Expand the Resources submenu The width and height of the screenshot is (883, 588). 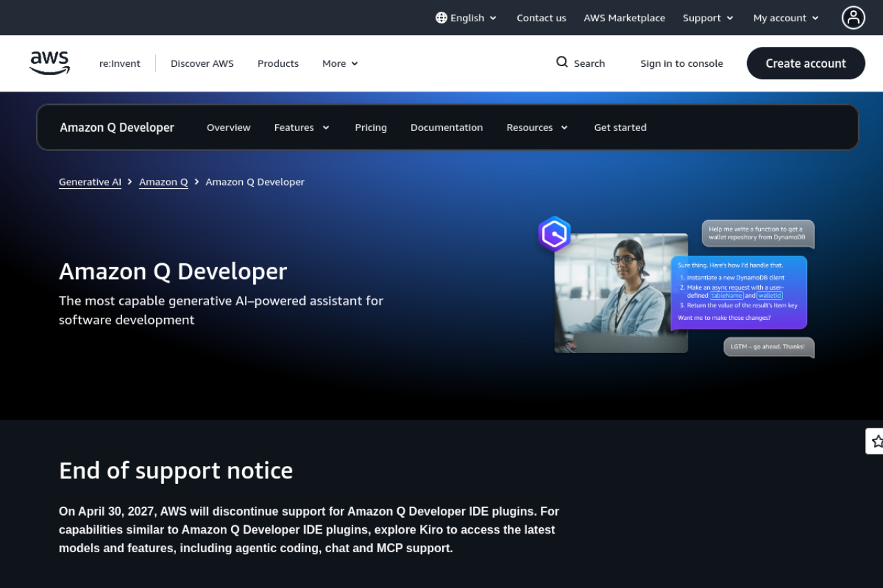(x=537, y=128)
